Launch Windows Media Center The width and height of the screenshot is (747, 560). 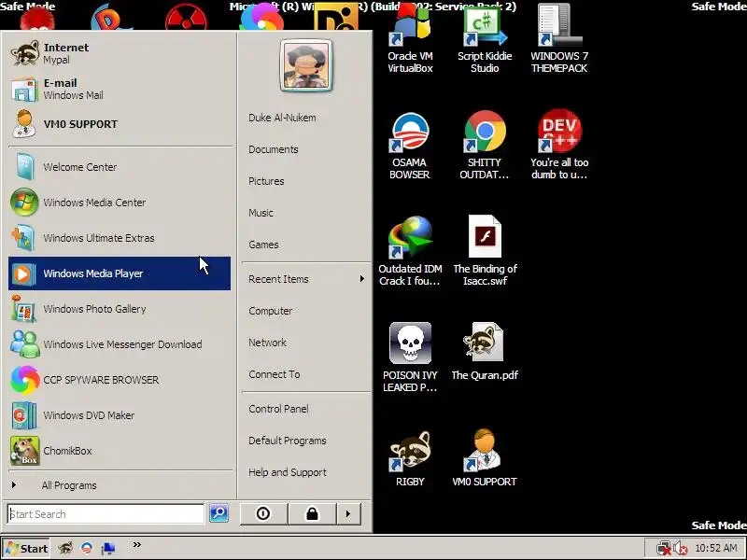tap(120, 203)
